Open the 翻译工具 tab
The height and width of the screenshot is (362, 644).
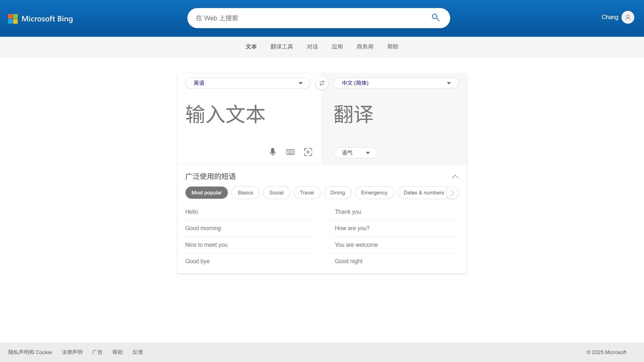(282, 47)
